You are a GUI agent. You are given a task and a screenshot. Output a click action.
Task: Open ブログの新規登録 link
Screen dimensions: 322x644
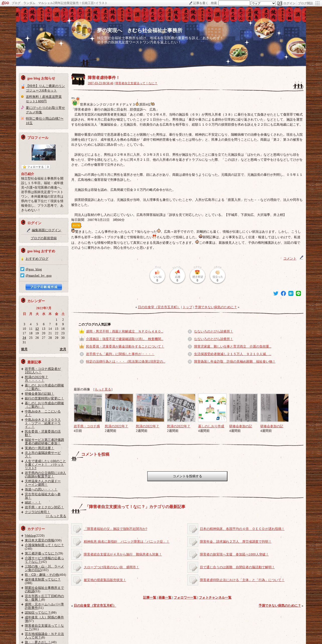pyautogui.click(x=44, y=238)
